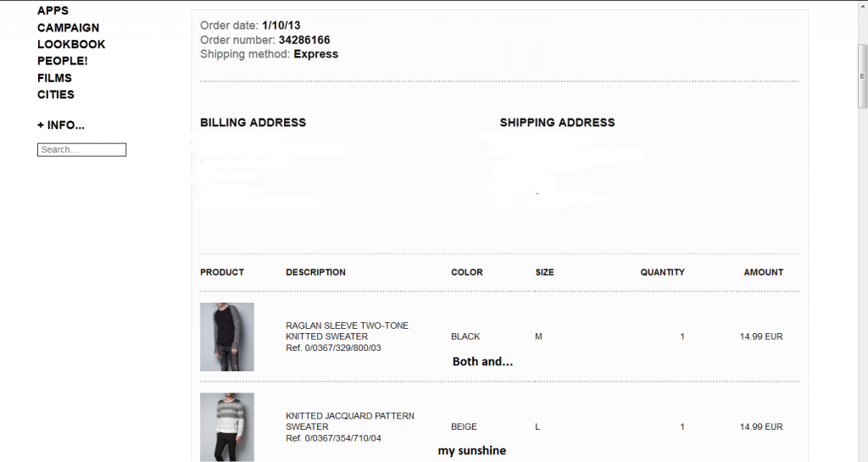Click the scrollbar up arrow
The height and width of the screenshot is (462, 868).
click(861, 5)
